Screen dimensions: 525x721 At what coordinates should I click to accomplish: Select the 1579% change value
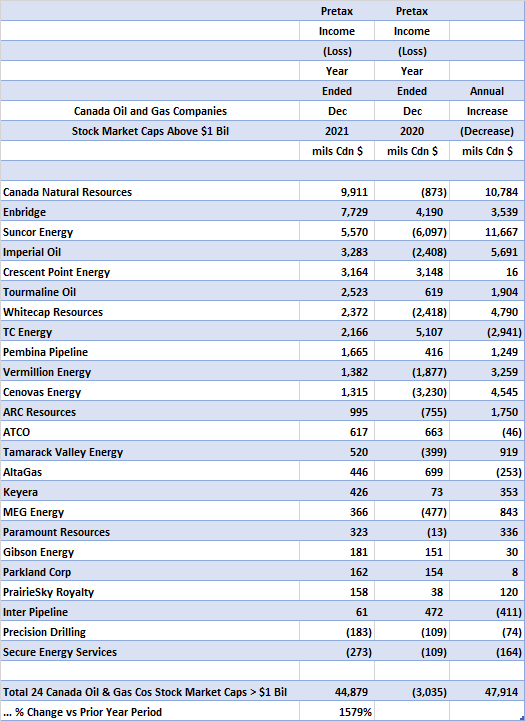click(x=355, y=712)
